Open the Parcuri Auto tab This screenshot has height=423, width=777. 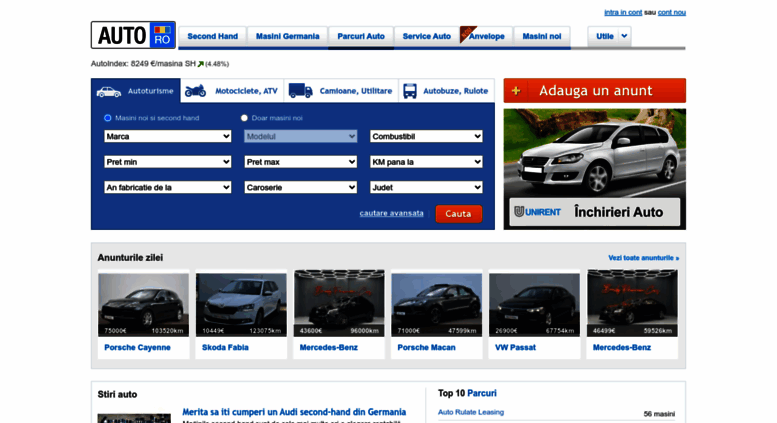(361, 36)
